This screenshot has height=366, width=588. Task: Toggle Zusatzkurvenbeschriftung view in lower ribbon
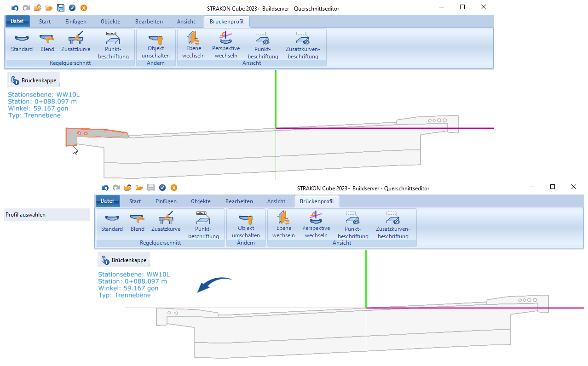click(x=393, y=225)
